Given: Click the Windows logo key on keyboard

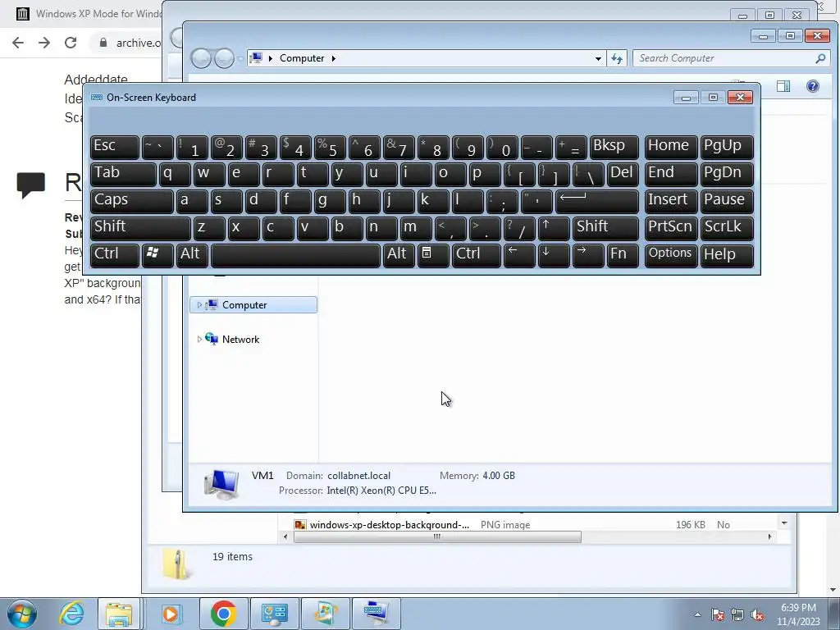Looking at the screenshot, I should [x=157, y=255].
